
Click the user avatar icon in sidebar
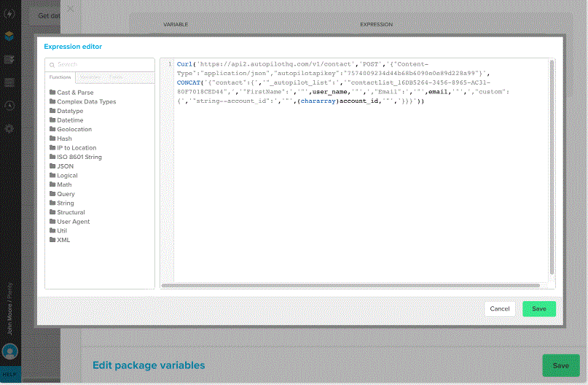[9, 351]
